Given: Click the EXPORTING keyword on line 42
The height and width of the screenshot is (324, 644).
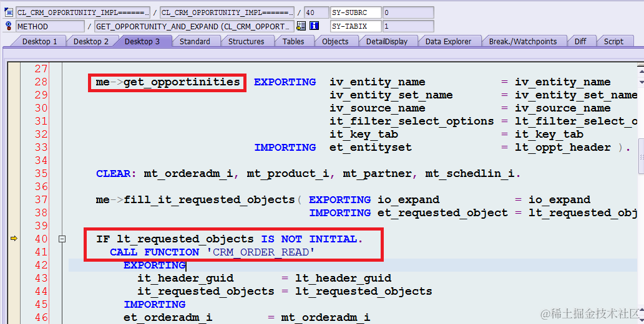Looking at the screenshot, I should (154, 265).
